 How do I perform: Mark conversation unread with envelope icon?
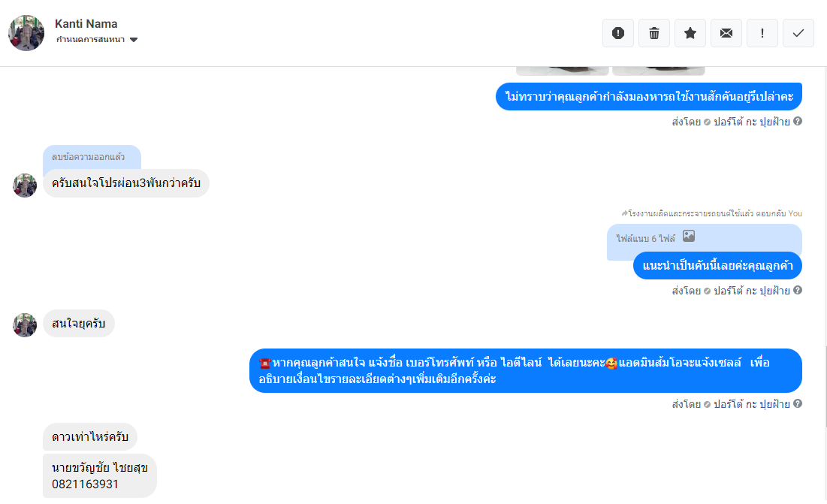pyautogui.click(x=726, y=33)
